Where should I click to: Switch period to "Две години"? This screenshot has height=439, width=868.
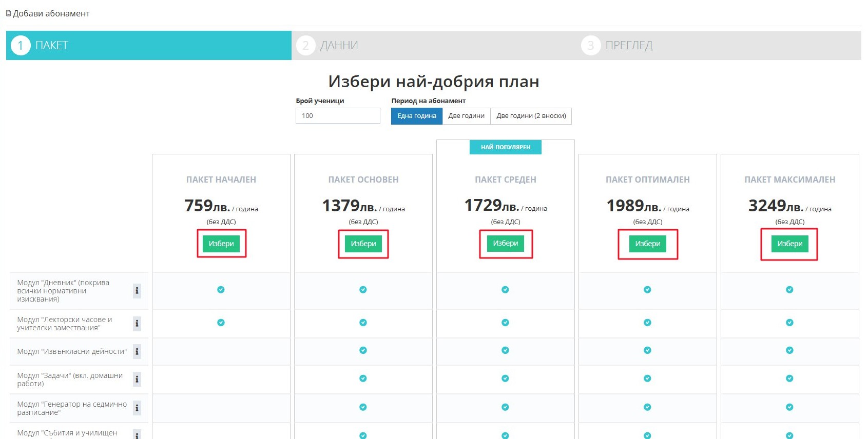pyautogui.click(x=466, y=116)
